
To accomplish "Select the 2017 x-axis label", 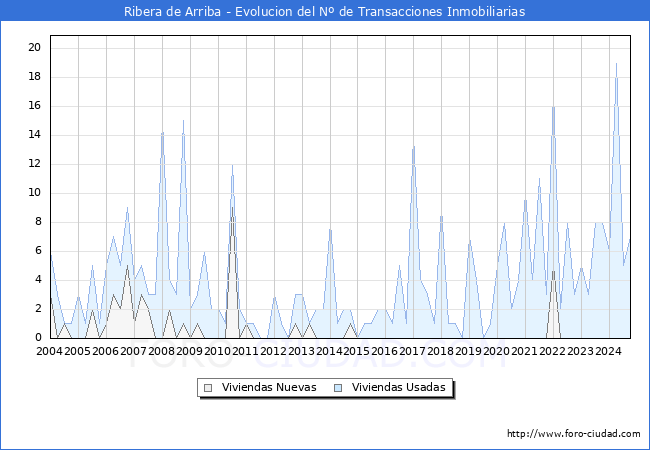I will pos(412,351).
